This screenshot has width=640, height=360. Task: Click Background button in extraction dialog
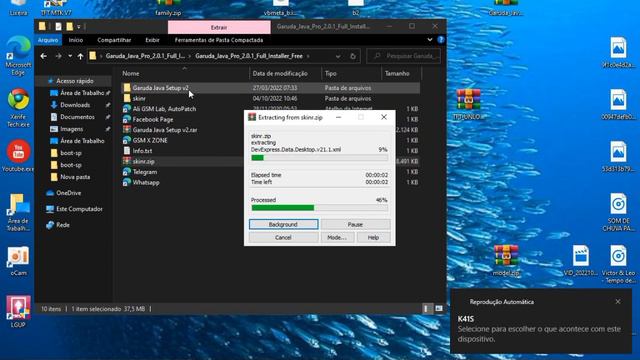tap(283, 224)
